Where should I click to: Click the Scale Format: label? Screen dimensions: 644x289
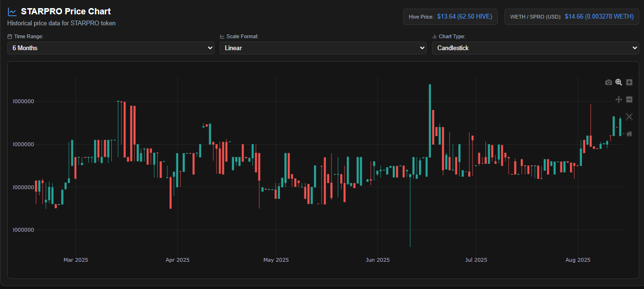tap(242, 36)
